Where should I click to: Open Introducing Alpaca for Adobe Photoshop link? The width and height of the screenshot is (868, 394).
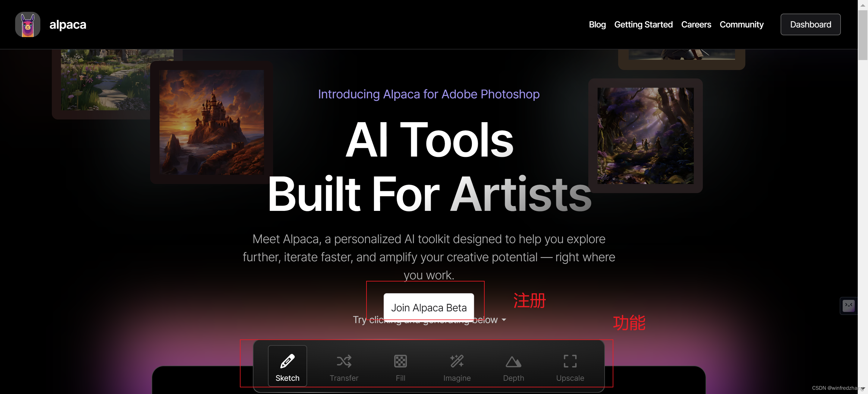click(x=429, y=94)
